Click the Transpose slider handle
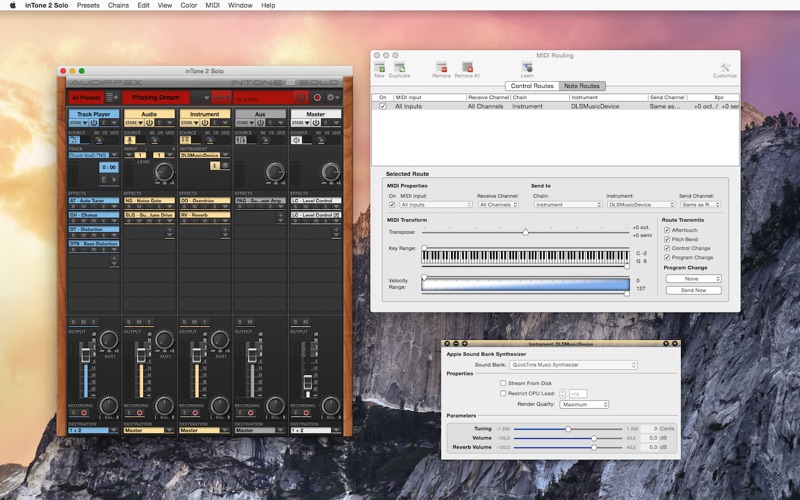 [x=525, y=232]
